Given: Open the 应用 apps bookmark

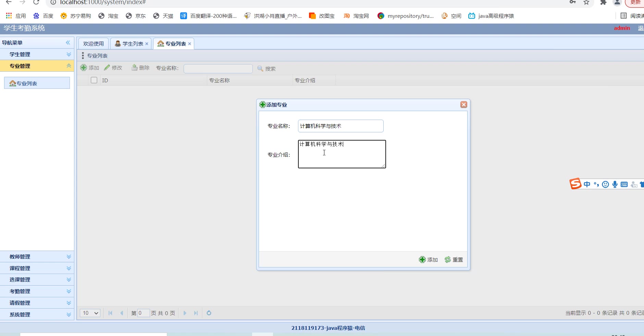Looking at the screenshot, I should tap(16, 16).
